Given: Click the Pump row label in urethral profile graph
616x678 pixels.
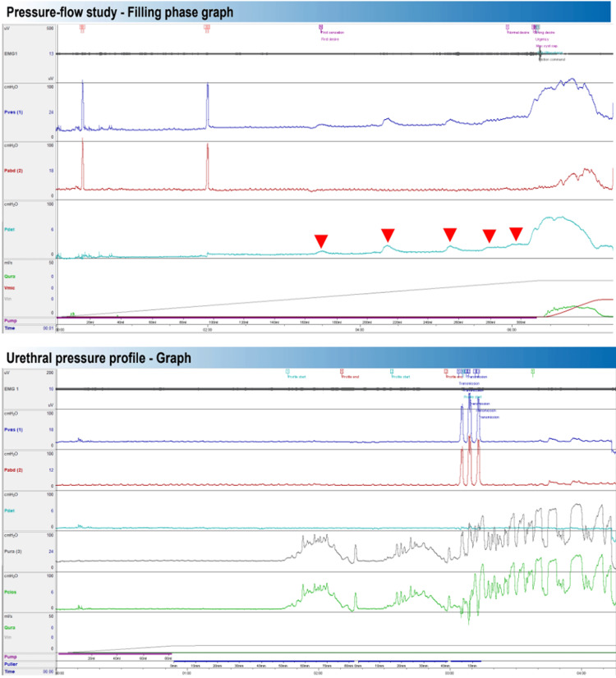Looking at the screenshot, I should (11, 657).
